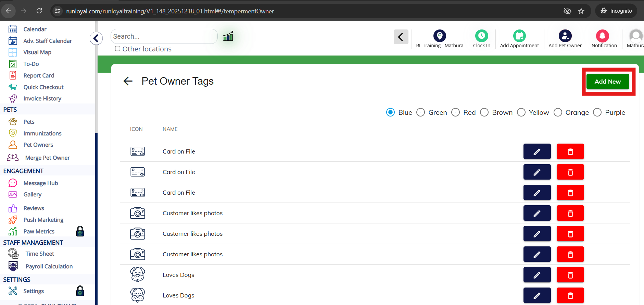Open the Notification bell icon
The image size is (644, 305).
[603, 36]
